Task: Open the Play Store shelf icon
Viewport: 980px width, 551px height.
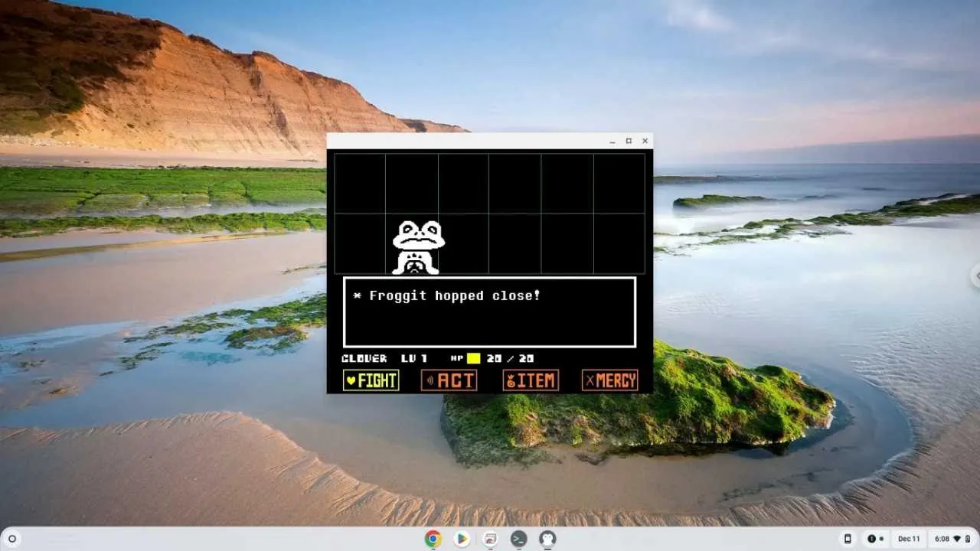Action: [462, 539]
